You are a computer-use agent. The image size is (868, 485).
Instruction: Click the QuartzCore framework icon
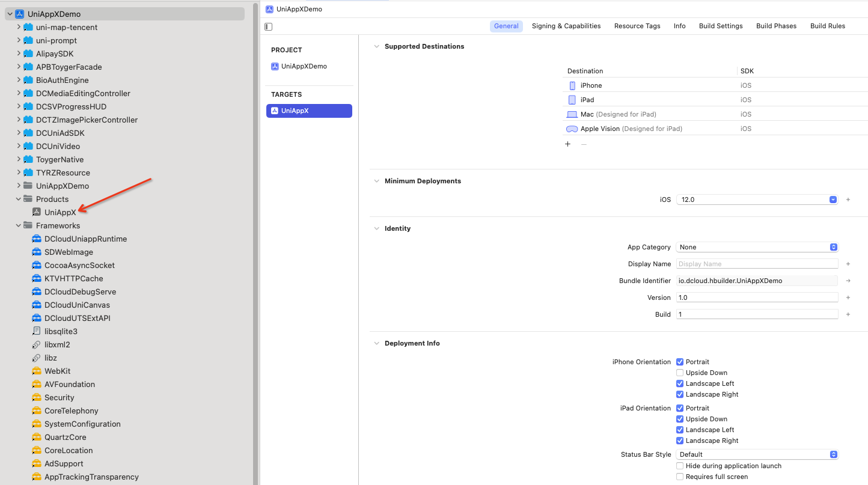(x=36, y=437)
